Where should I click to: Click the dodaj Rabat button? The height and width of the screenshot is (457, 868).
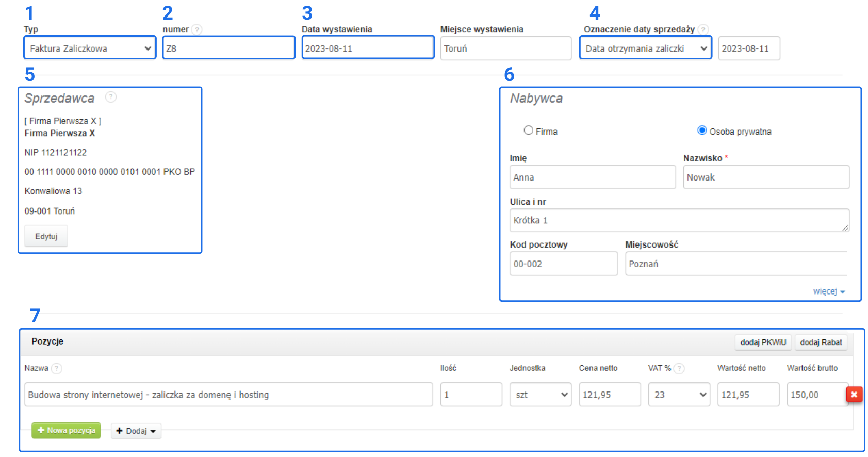(821, 342)
